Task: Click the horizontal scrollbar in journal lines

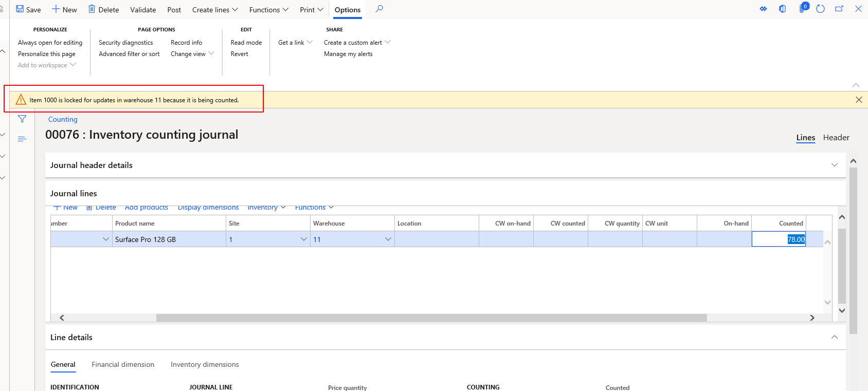Action: pyautogui.click(x=431, y=318)
